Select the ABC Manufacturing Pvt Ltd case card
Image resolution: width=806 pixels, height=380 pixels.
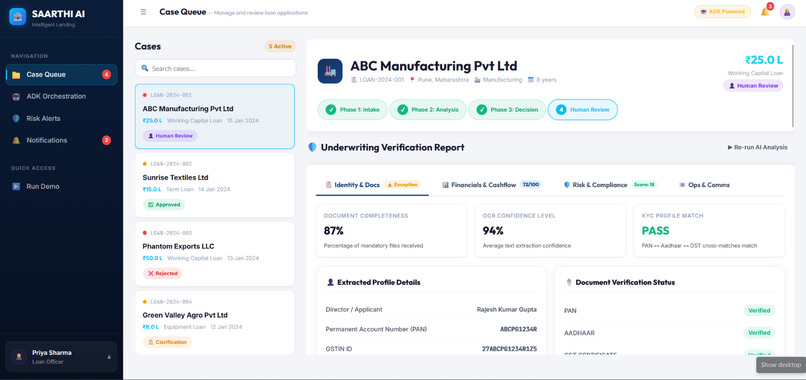coord(215,117)
